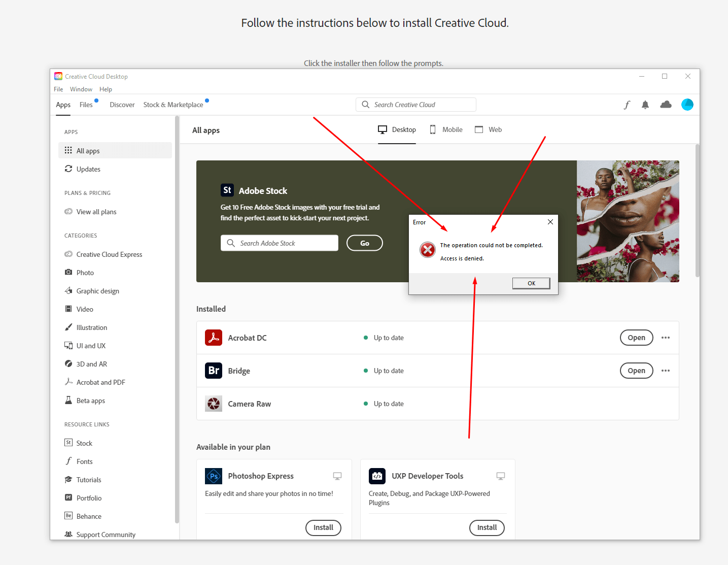The width and height of the screenshot is (728, 565).
Task: Click the Creative Cloud Desktop title icon
Action: coord(58,76)
